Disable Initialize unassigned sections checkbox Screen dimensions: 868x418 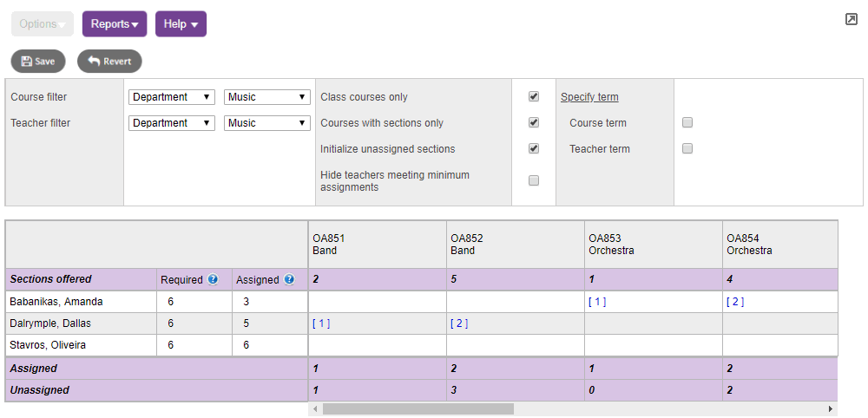tap(534, 149)
